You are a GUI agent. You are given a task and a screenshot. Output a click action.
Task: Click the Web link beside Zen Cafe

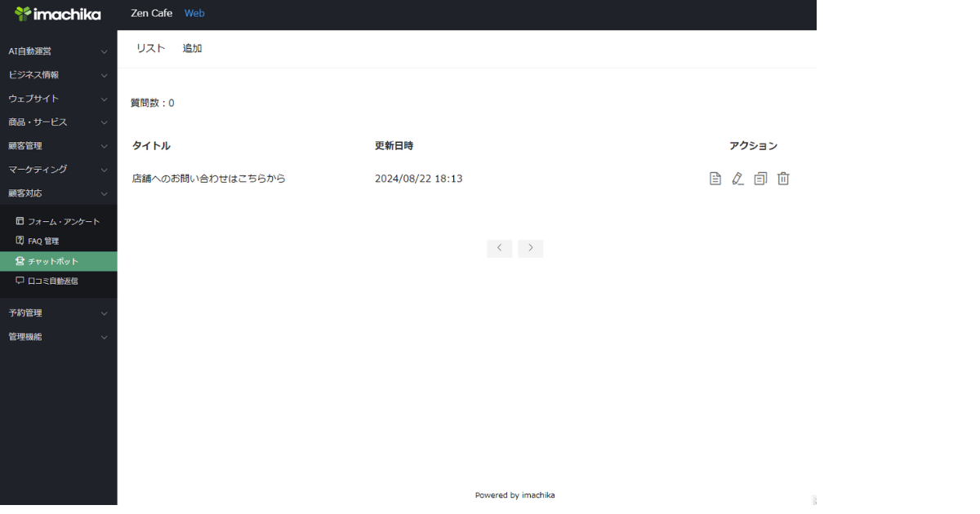[194, 14]
